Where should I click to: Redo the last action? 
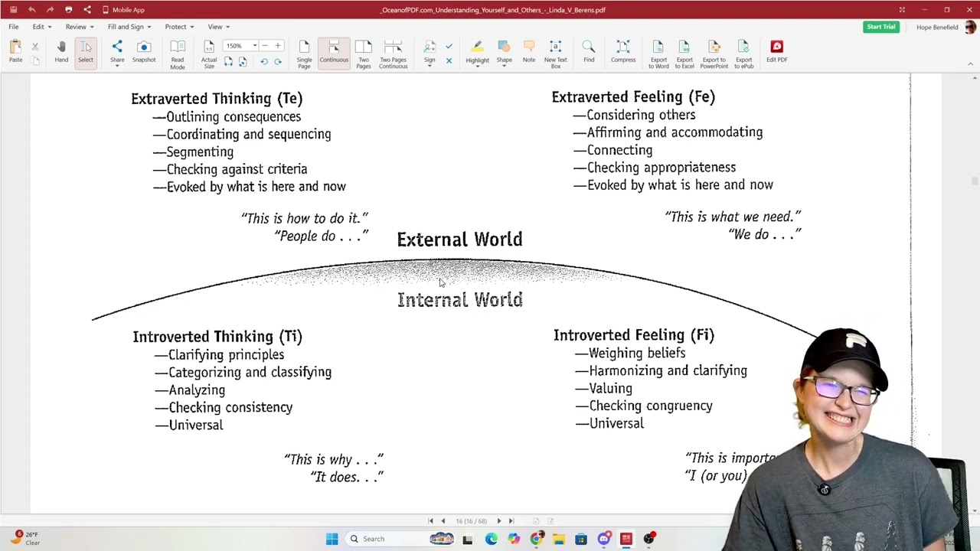point(50,10)
